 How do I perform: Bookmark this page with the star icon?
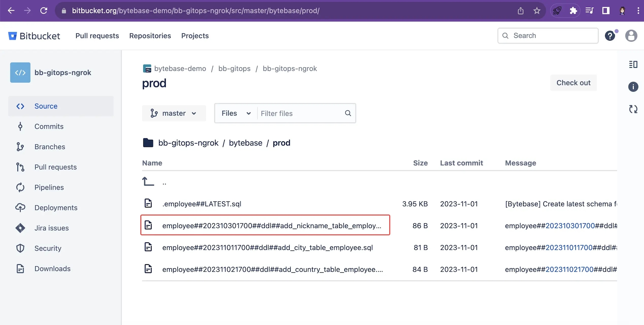pyautogui.click(x=537, y=11)
